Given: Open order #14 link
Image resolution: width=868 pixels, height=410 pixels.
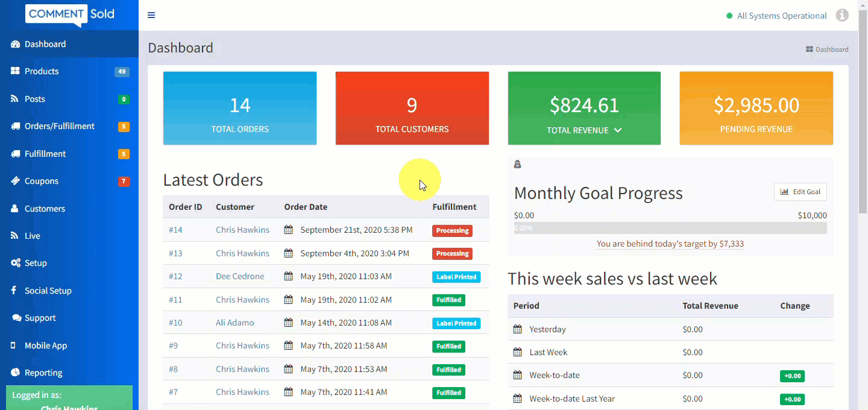Looking at the screenshot, I should [x=175, y=230].
